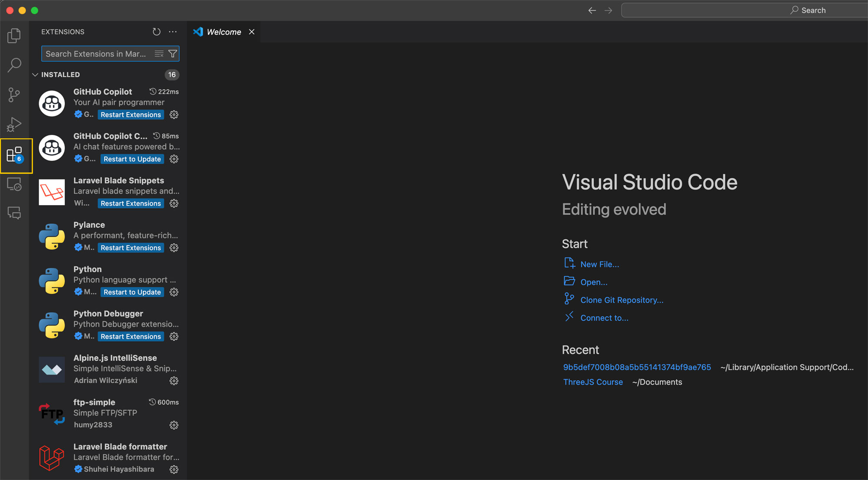Click the Laravel Blade formatter logo
The image size is (868, 480).
pos(52,458)
